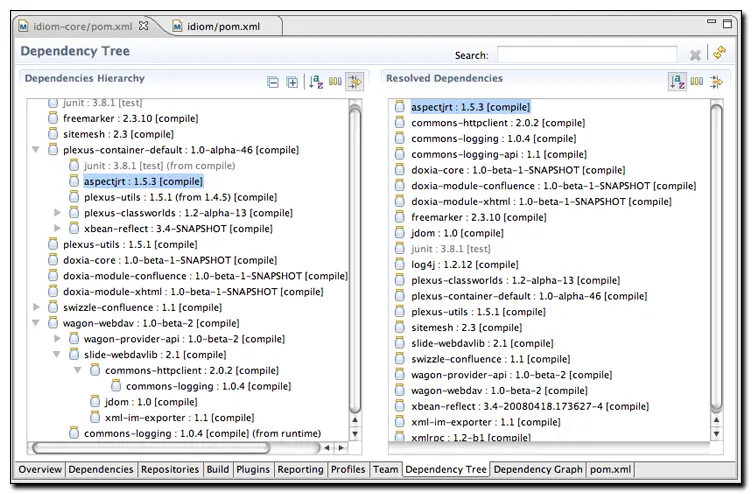The height and width of the screenshot is (494, 752).
Task: Select xml-im-exporter : 1.1 in hierarchy
Action: point(179,418)
